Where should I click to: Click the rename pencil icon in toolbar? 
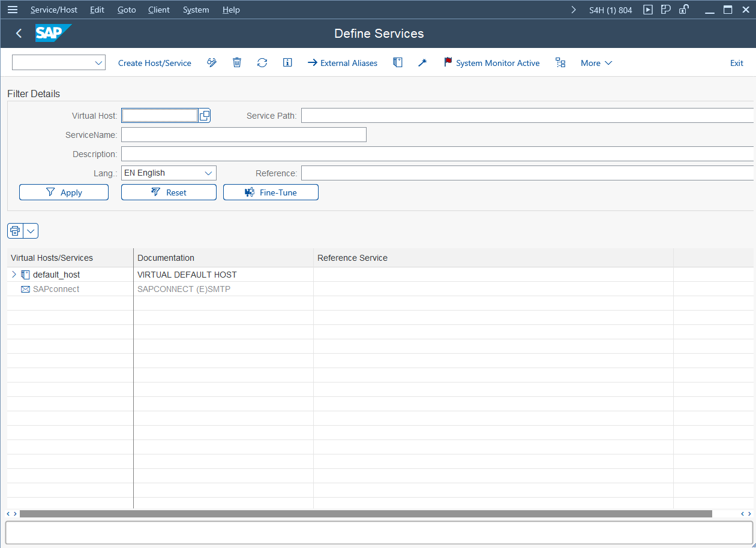click(212, 63)
